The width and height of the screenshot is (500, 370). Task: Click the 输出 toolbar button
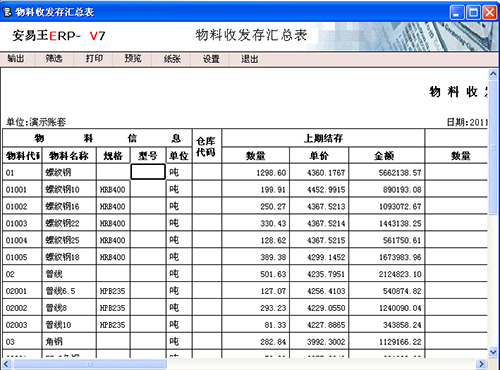coord(16,59)
